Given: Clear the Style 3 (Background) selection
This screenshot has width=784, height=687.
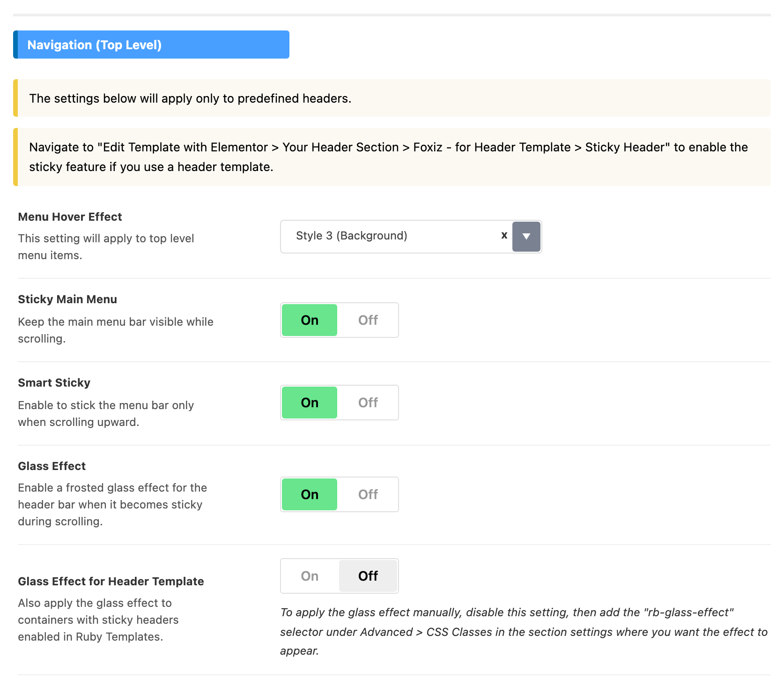Looking at the screenshot, I should pyautogui.click(x=504, y=236).
